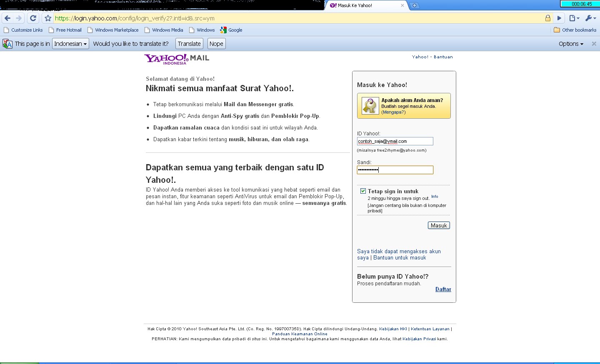Click the Info link beside sign out text
The width and height of the screenshot is (600, 364).
click(435, 197)
